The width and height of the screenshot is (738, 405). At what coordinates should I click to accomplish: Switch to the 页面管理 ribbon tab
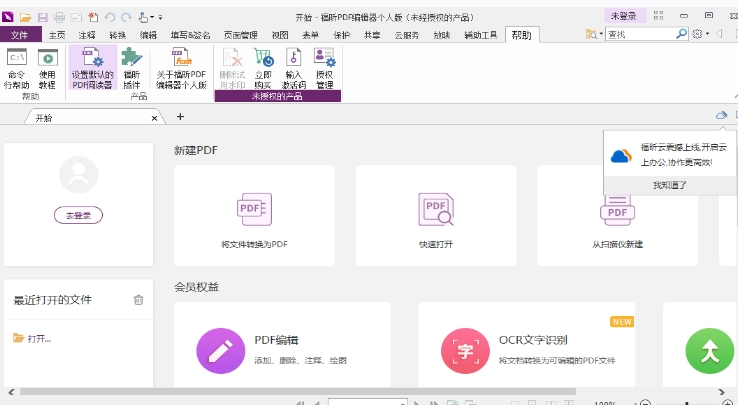[x=240, y=35]
